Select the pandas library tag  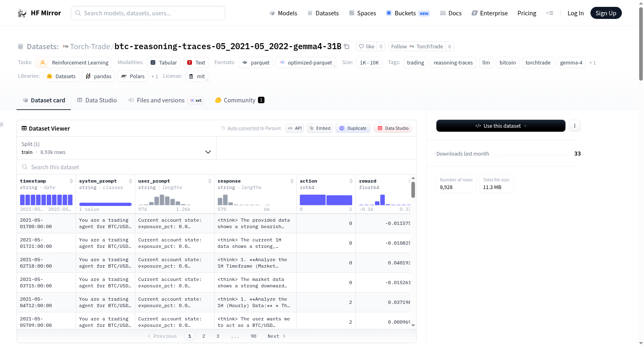98,76
